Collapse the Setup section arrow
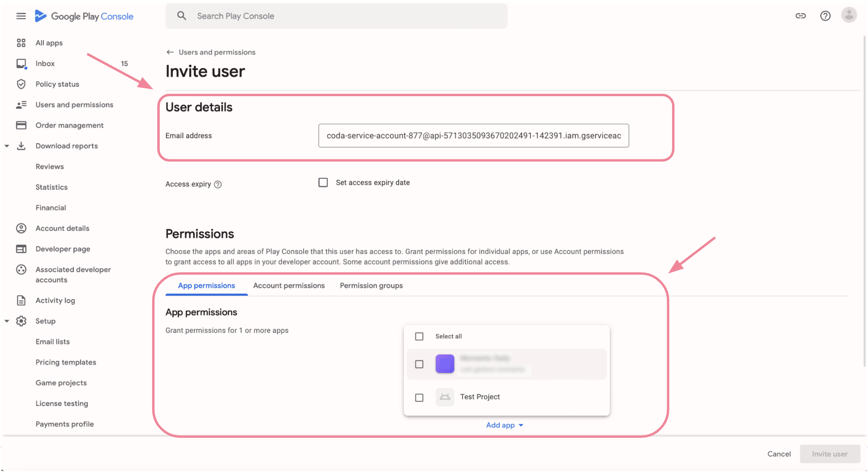 [7, 321]
